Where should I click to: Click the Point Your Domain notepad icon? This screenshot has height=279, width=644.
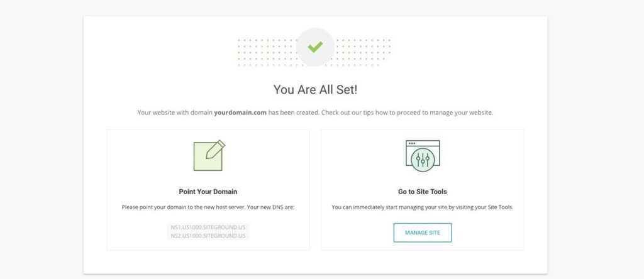coord(209,155)
